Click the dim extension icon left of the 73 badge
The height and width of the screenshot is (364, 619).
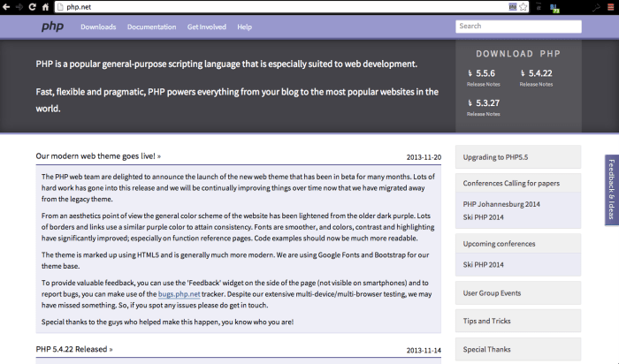539,7
